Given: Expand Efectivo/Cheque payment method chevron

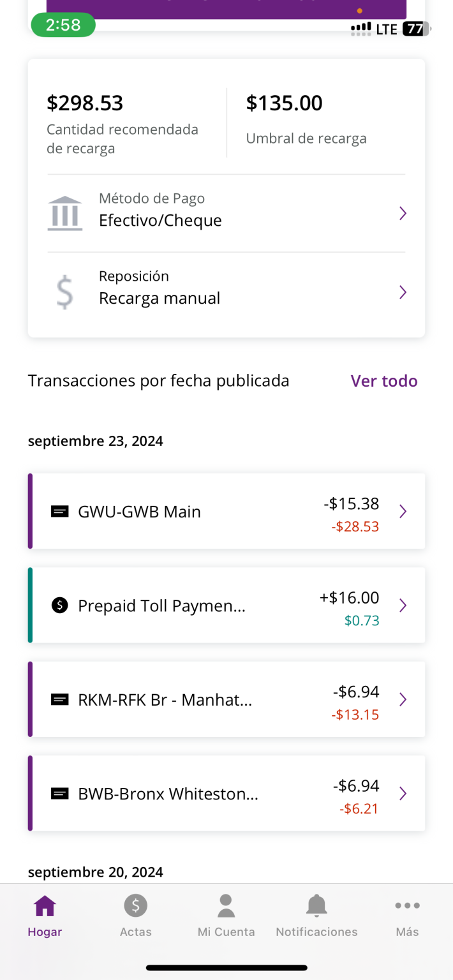Looking at the screenshot, I should click(x=403, y=213).
